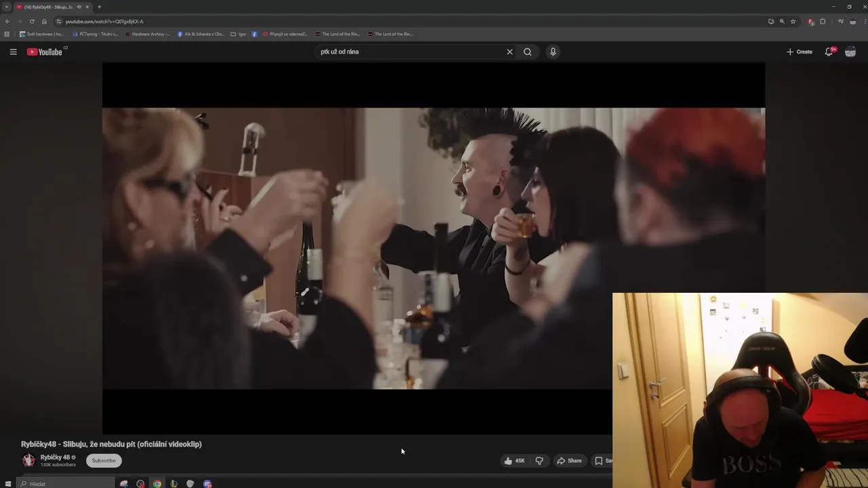Open the Rybičky 48 channel avatar
Screen dimensions: 868x488
(28, 461)
